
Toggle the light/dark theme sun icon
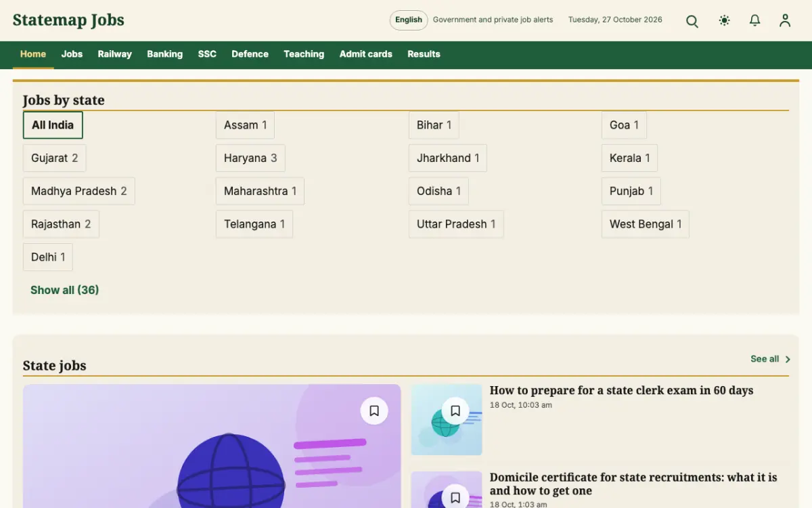724,21
